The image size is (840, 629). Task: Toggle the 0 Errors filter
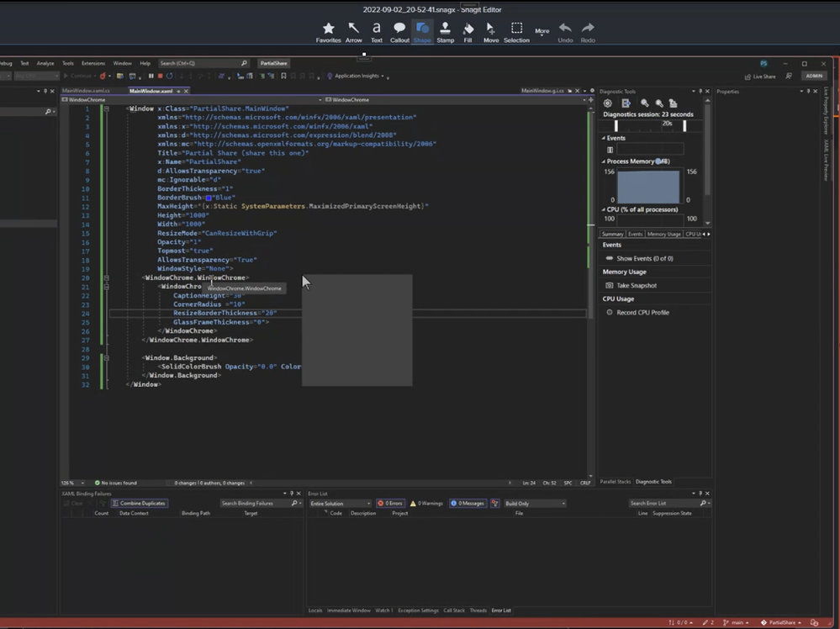pyautogui.click(x=390, y=503)
